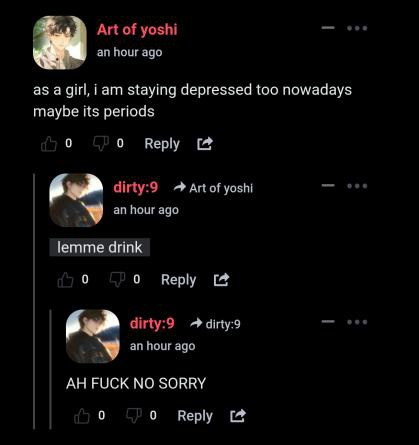
Task: Like the Art of yoshi comment
Action: pyautogui.click(x=49, y=144)
